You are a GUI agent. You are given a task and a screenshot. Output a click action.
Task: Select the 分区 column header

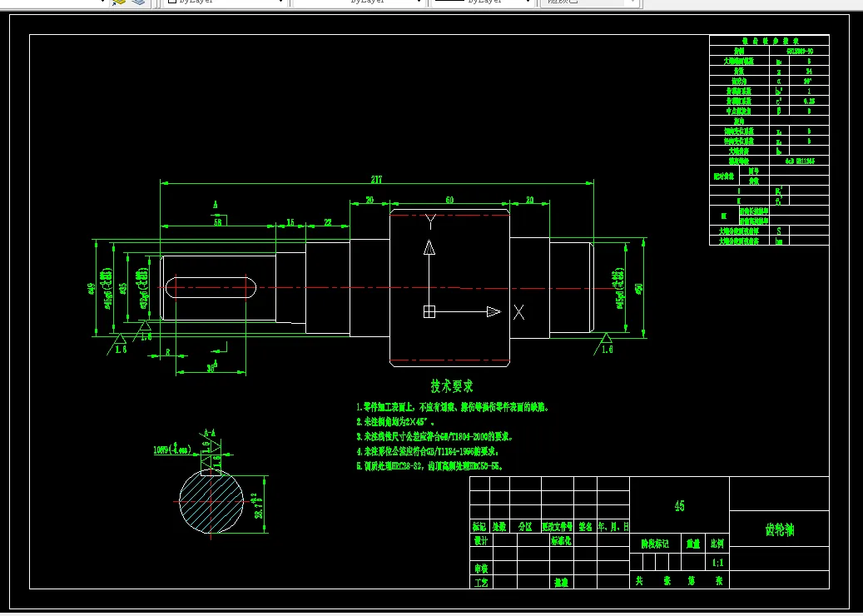[525, 527]
